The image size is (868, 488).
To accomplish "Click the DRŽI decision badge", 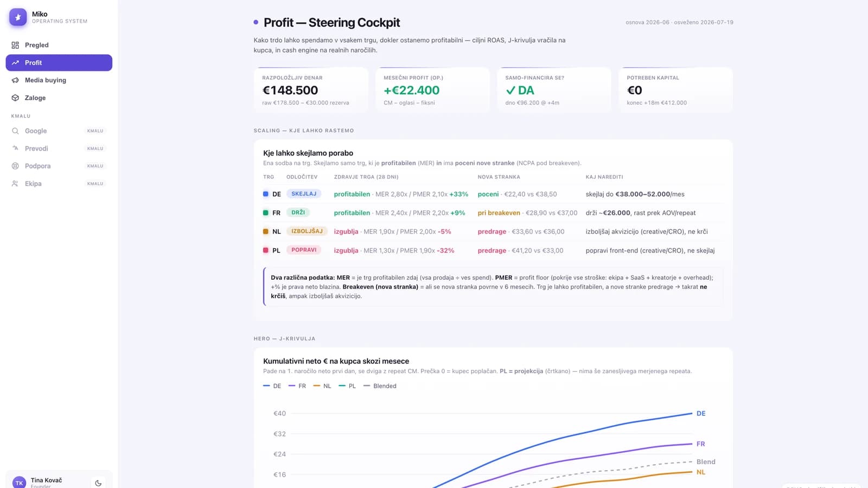I will (298, 213).
